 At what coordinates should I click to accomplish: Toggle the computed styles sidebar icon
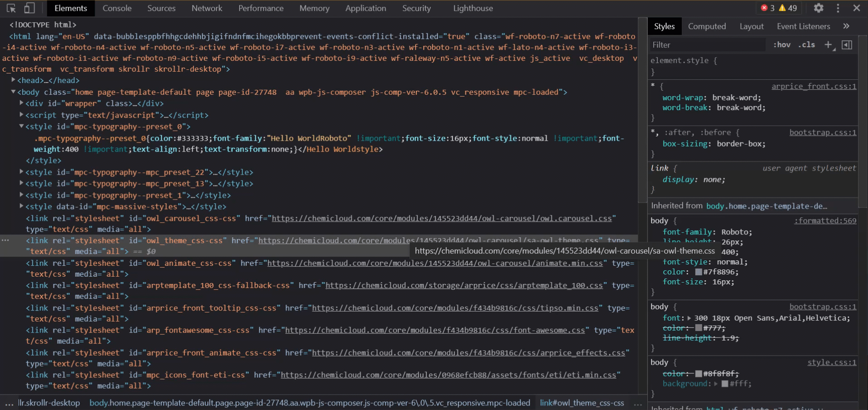click(847, 44)
